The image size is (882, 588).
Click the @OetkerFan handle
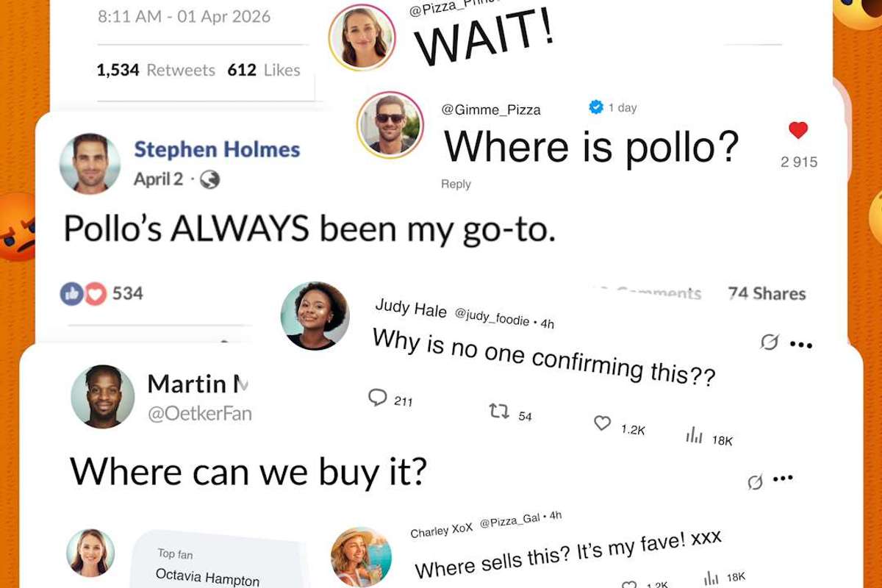(200, 414)
